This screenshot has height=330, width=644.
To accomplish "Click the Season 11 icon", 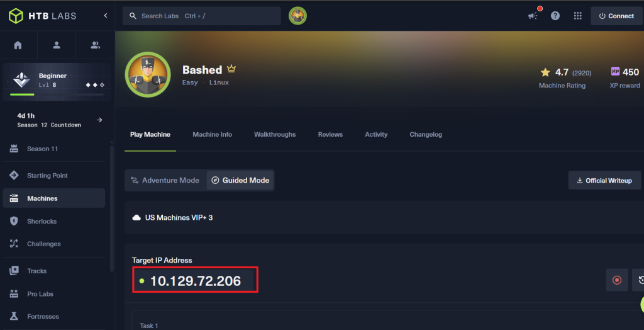I will (14, 149).
